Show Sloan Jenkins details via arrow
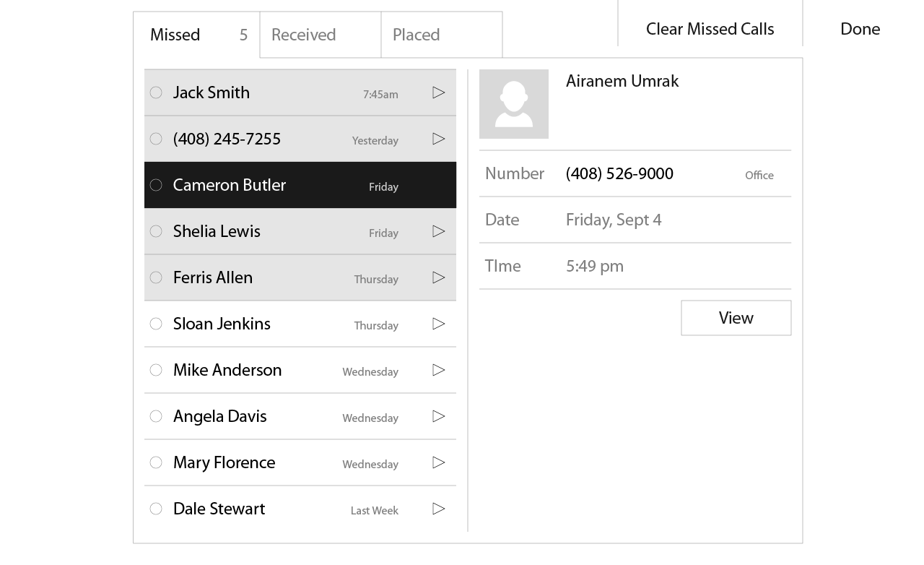 tap(439, 324)
